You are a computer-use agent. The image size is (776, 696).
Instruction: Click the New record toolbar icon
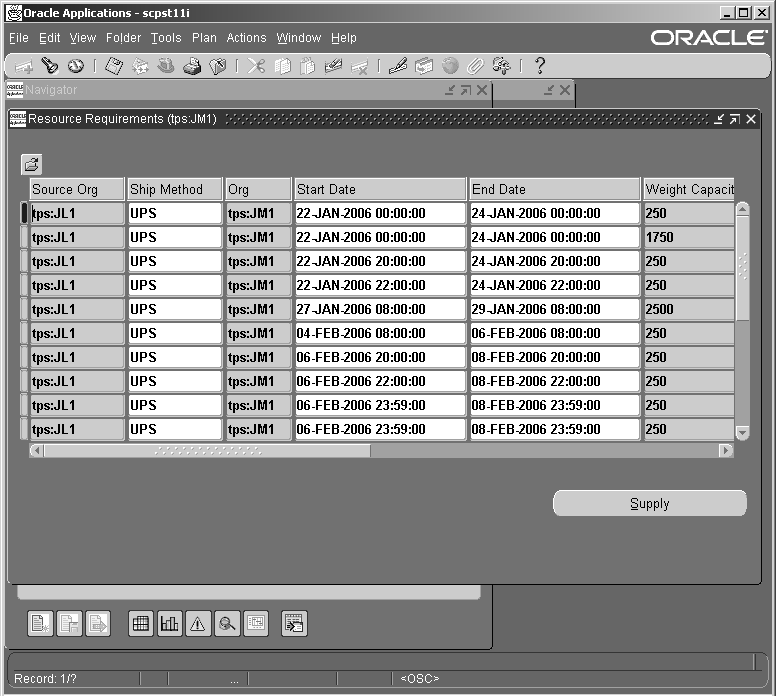[x=24, y=66]
